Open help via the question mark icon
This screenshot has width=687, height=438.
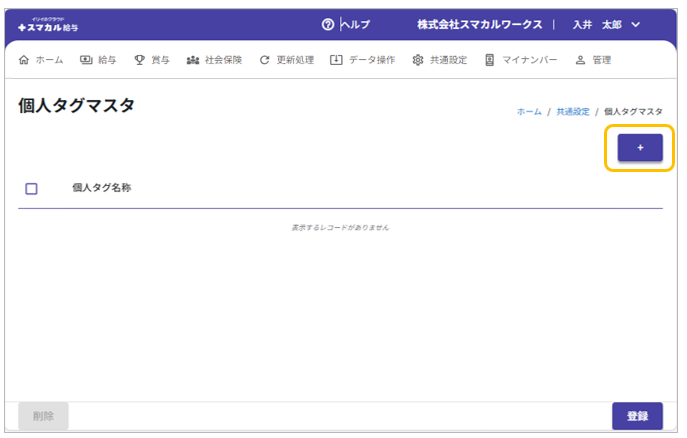328,24
